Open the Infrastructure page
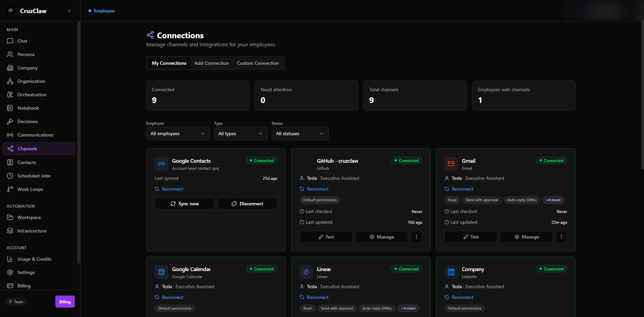This screenshot has height=317, width=644. (x=39, y=231)
